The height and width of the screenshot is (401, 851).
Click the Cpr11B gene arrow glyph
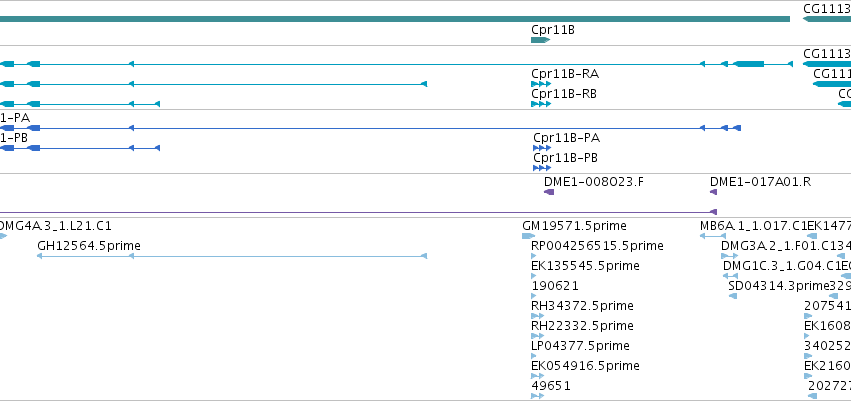pyautogui.click(x=541, y=40)
